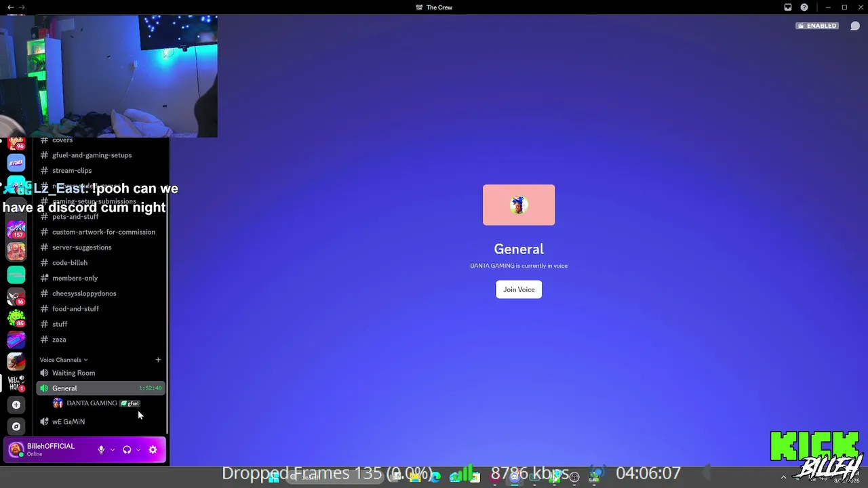
Task: Join the General voice channel via Join Voice
Action: tap(519, 289)
